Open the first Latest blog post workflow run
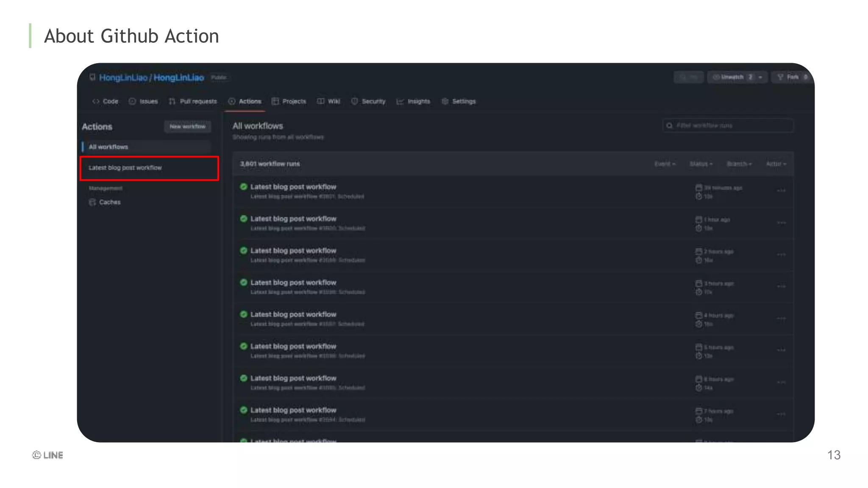Screen dimensions: 868x488 pyautogui.click(x=293, y=187)
